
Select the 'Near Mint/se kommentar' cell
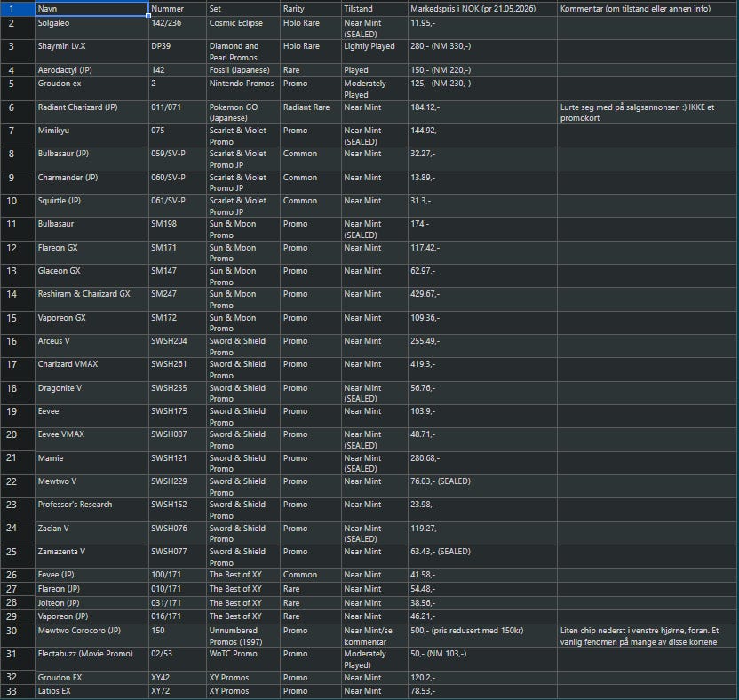[374, 635]
